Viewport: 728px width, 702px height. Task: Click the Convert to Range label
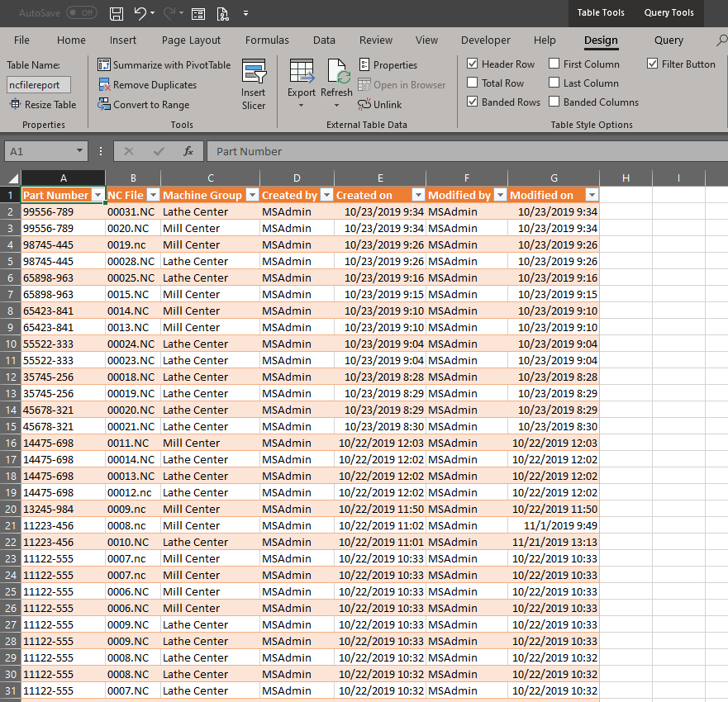[x=151, y=105]
